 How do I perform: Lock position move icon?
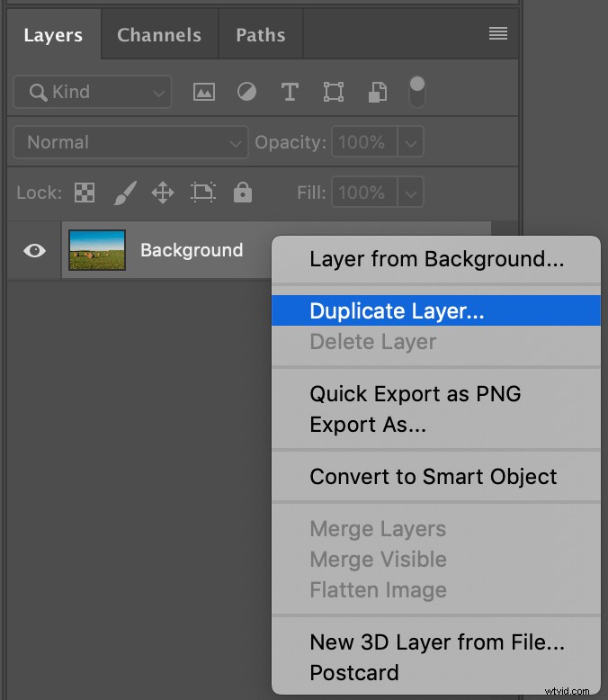tap(163, 193)
